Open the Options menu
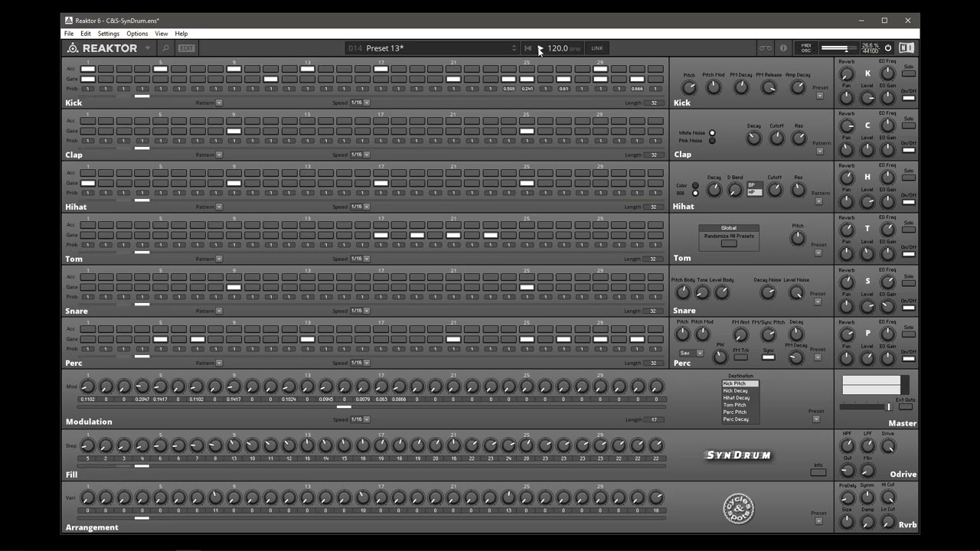 tap(137, 34)
